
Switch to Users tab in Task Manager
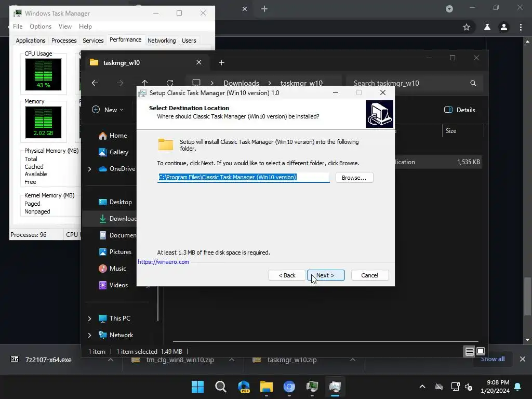click(189, 41)
